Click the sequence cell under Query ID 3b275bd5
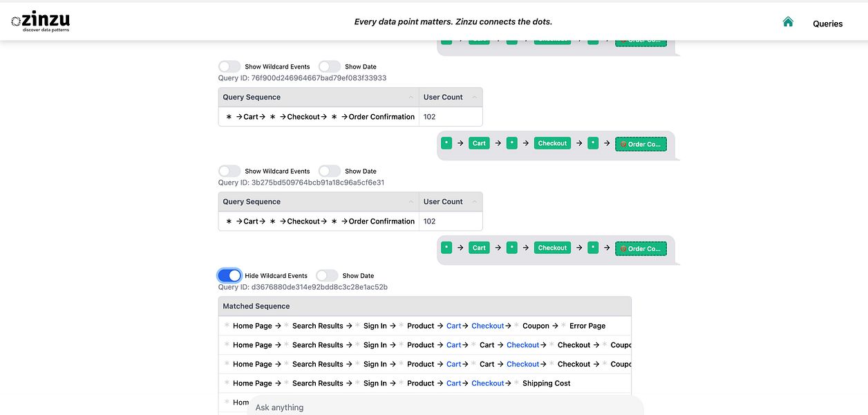The height and width of the screenshot is (415, 868). (319, 221)
